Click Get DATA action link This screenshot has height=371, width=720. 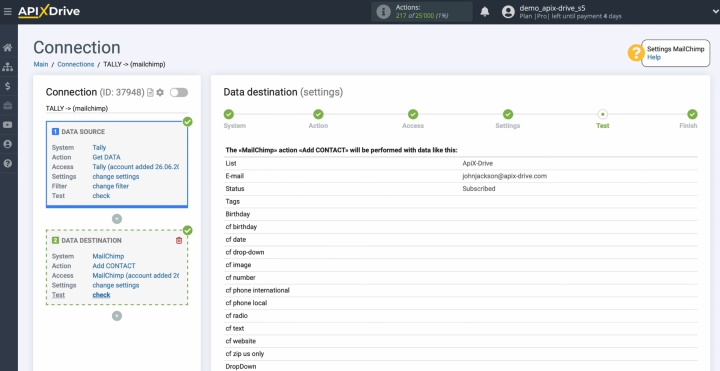(107, 157)
